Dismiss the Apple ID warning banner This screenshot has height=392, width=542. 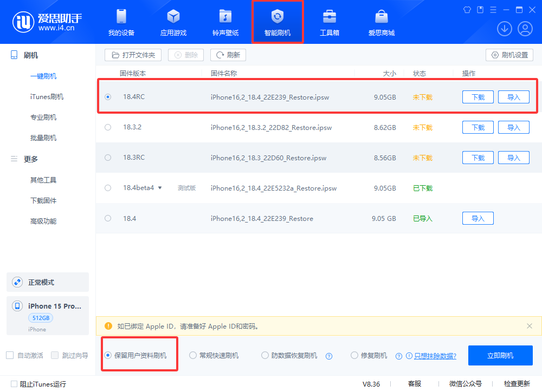tap(530, 326)
